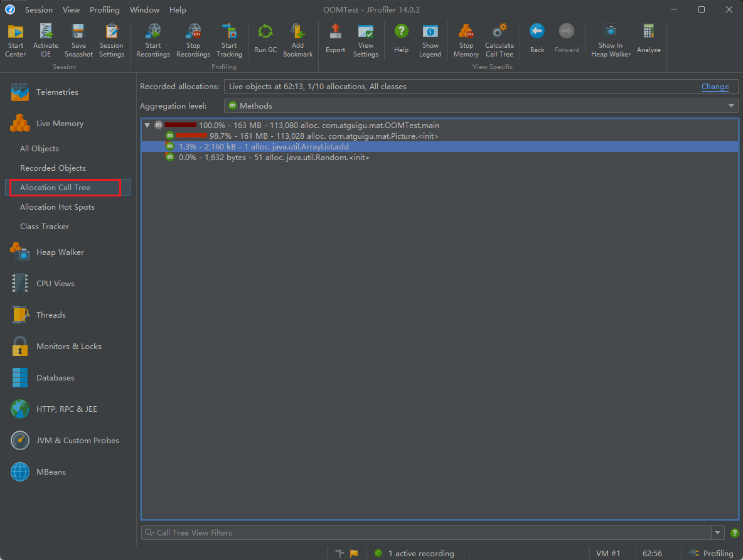Click the VM #1 status entry
This screenshot has width=743, height=560.
click(x=608, y=553)
